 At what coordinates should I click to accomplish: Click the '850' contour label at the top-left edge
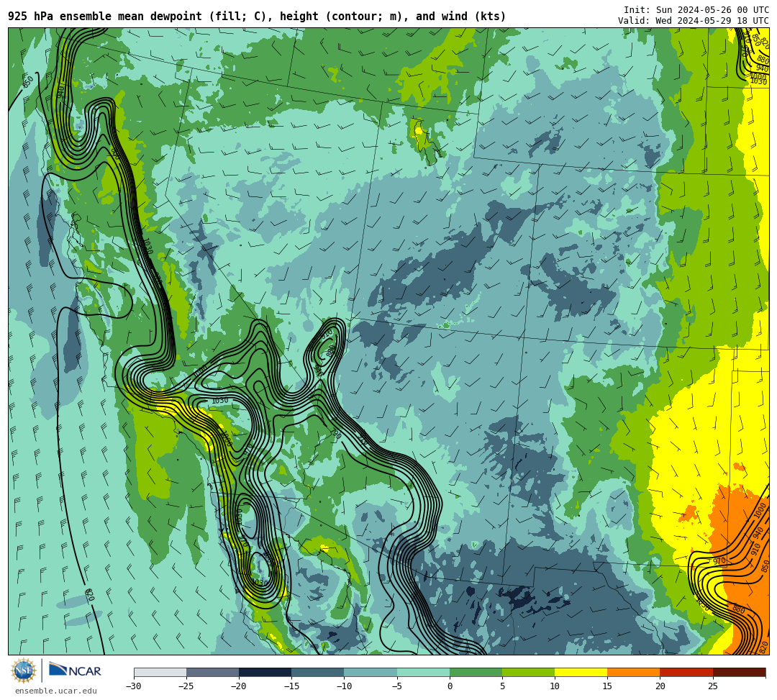[x=28, y=82]
